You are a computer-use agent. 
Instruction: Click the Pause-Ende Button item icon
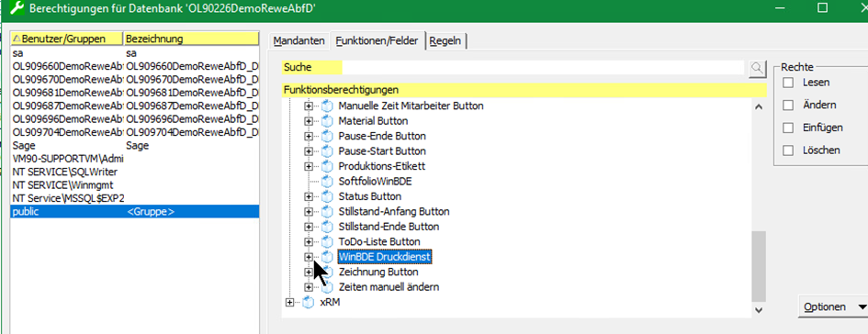point(327,136)
